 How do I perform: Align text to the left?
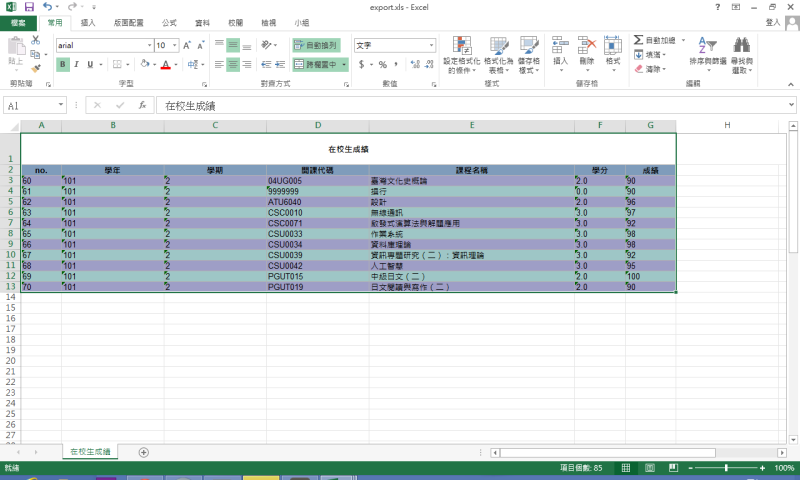pyautogui.click(x=219, y=64)
